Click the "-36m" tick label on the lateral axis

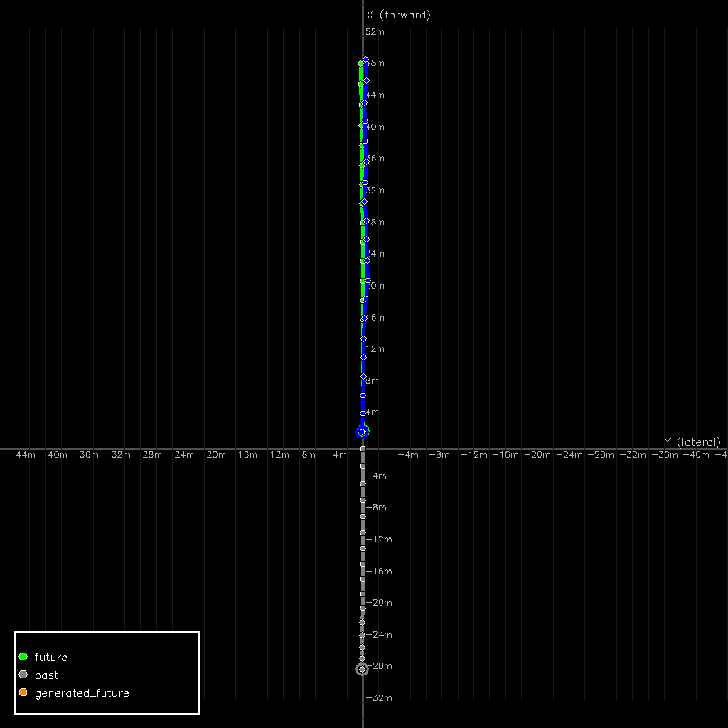665,455
